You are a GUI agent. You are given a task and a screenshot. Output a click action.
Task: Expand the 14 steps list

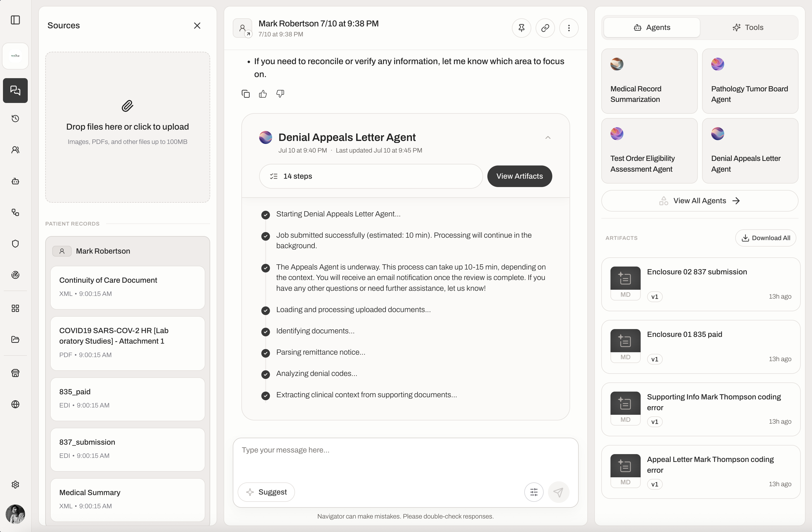371,177
